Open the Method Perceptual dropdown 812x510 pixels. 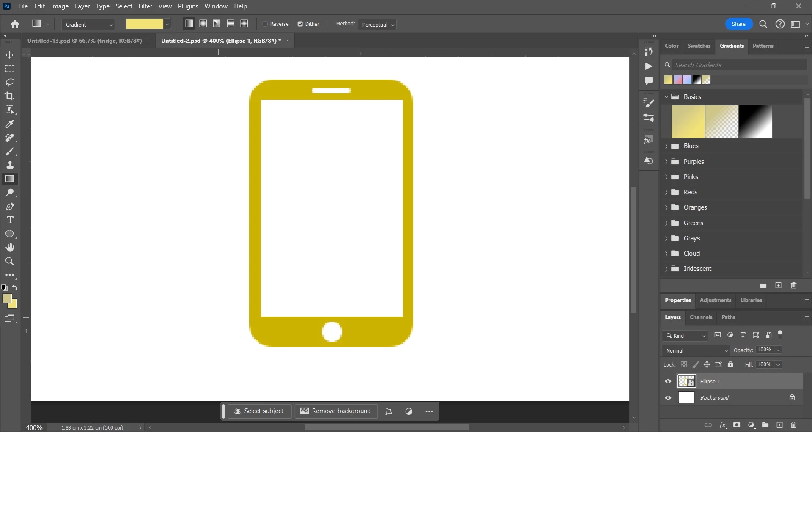[378, 25]
